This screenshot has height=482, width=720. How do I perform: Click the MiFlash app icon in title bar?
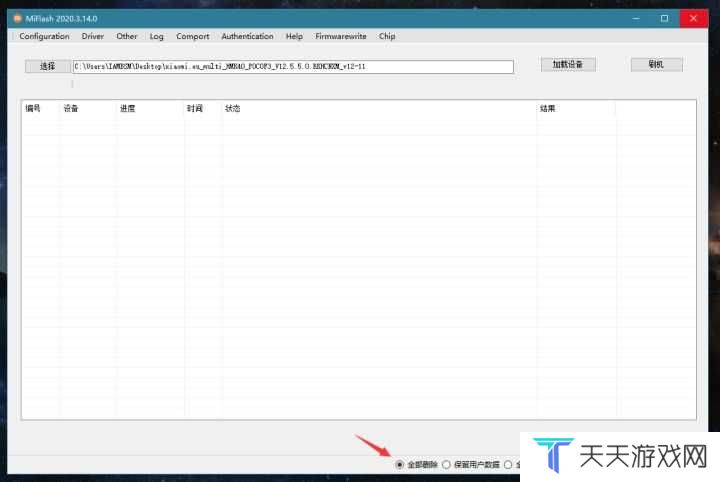point(17,19)
